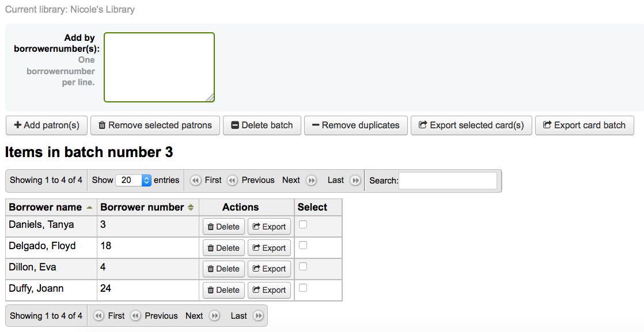
Task: Jump to Last page in bottom pager
Action: 247,316
